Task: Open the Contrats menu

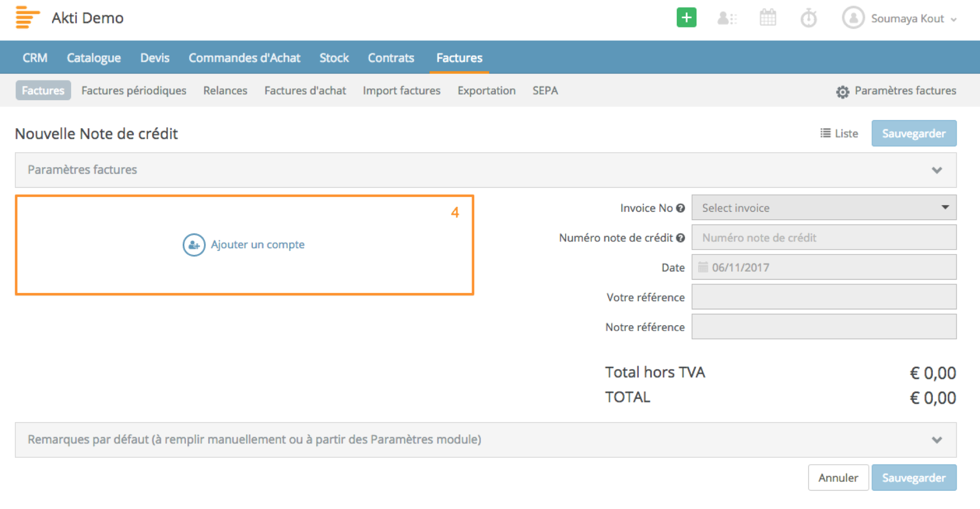Action: pyautogui.click(x=391, y=58)
